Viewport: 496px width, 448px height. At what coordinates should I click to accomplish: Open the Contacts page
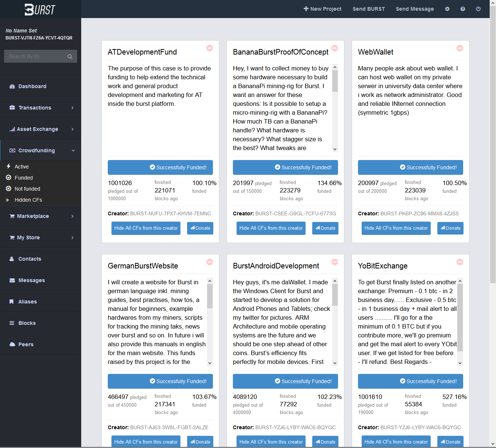point(30,259)
